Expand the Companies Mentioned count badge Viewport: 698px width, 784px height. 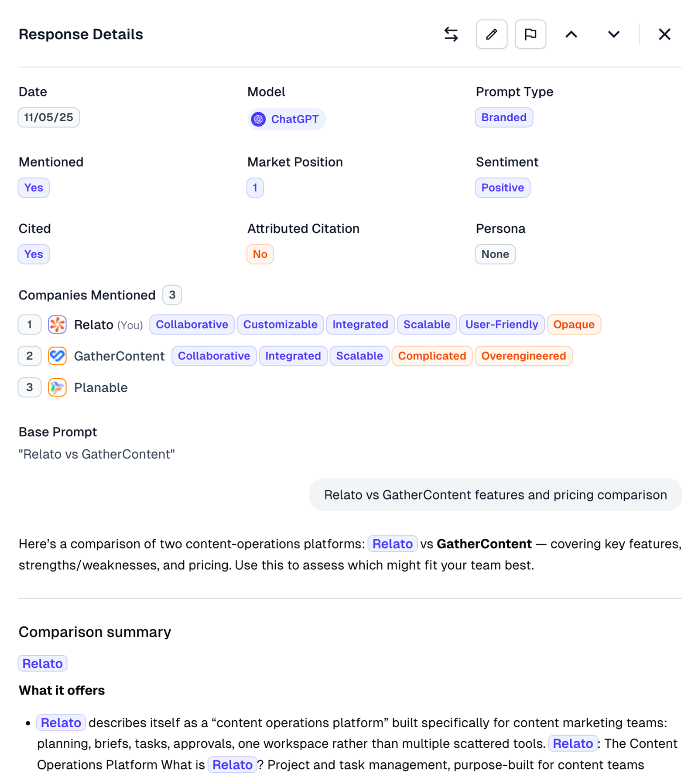tap(172, 295)
